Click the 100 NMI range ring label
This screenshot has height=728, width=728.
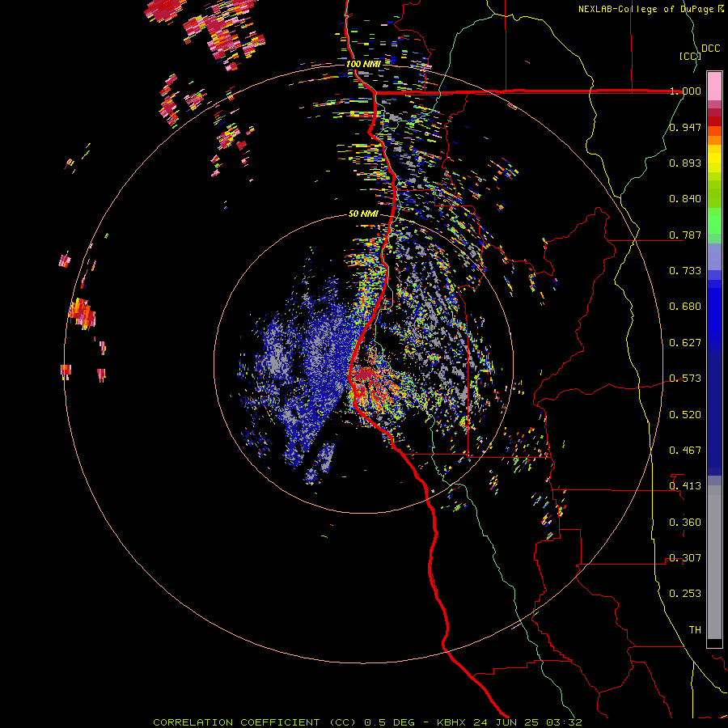coord(363,64)
